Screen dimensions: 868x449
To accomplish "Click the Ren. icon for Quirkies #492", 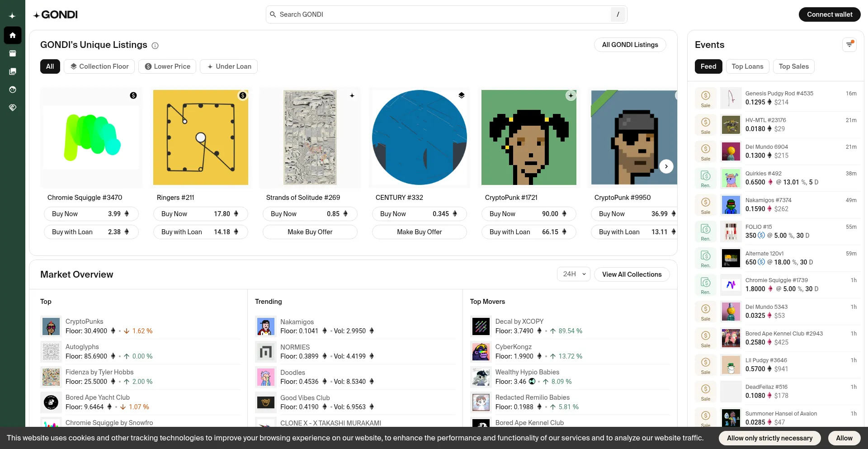I will tap(706, 178).
